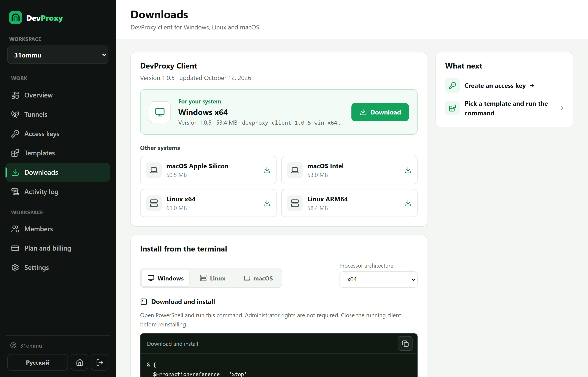The height and width of the screenshot is (377, 588).
Task: Open Templates from sidebar
Action: [58, 153]
